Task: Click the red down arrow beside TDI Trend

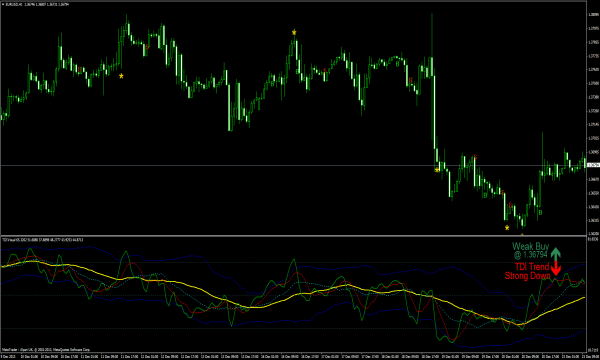Action: coord(556,268)
